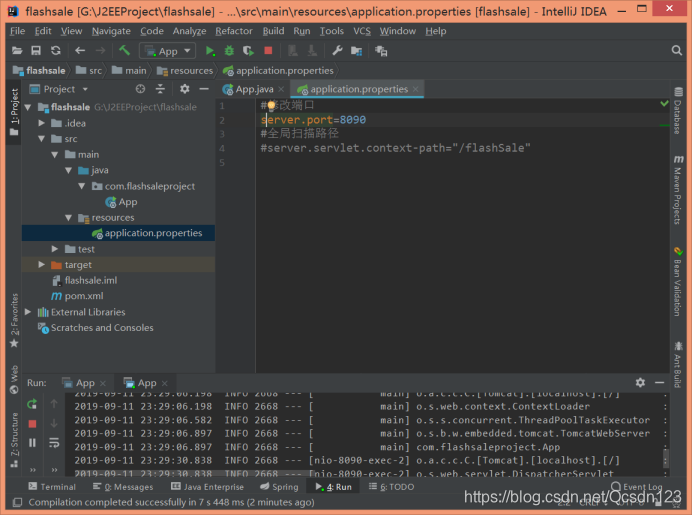Close the App.java editor tab
The width and height of the screenshot is (692, 516).
[x=281, y=89]
